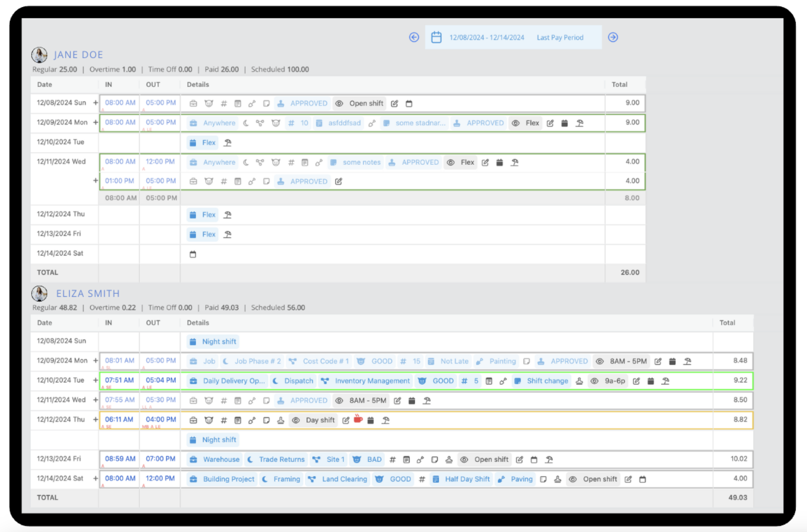The width and height of the screenshot is (807, 532).
Task: Expand Eliza's 12/09 Mon row with the plus
Action: pyautogui.click(x=95, y=361)
